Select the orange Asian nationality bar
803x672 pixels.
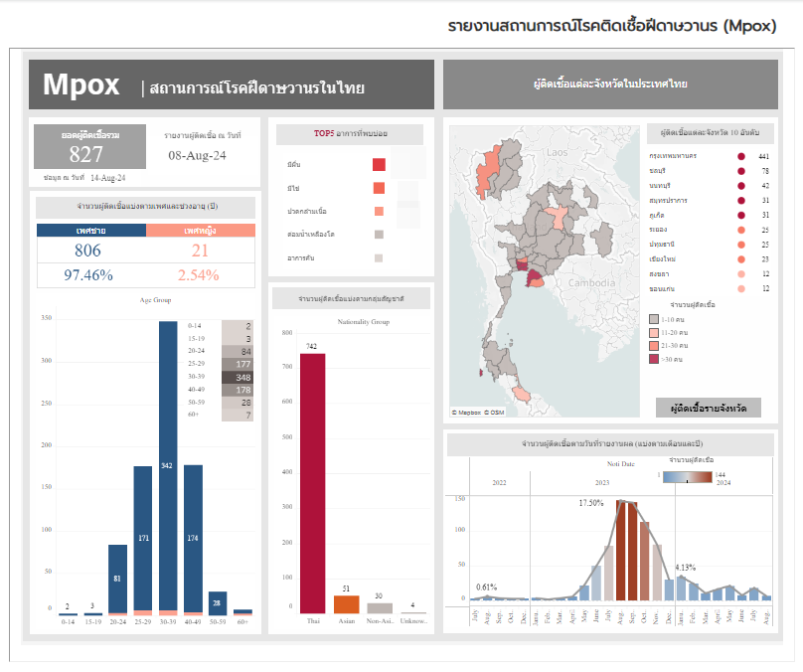point(347,603)
